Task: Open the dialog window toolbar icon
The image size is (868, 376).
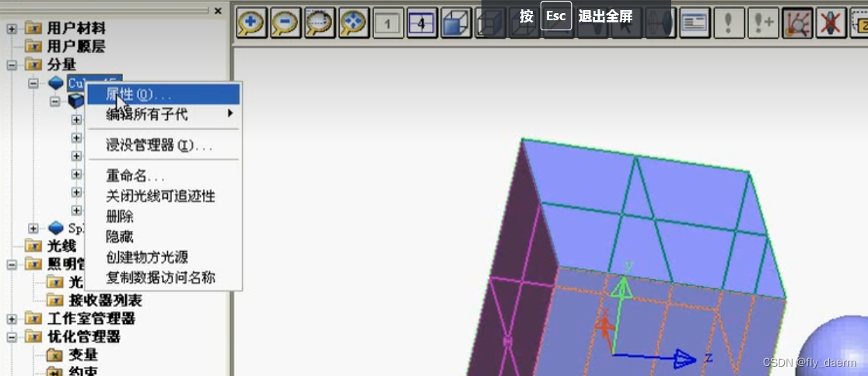Action: point(695,23)
